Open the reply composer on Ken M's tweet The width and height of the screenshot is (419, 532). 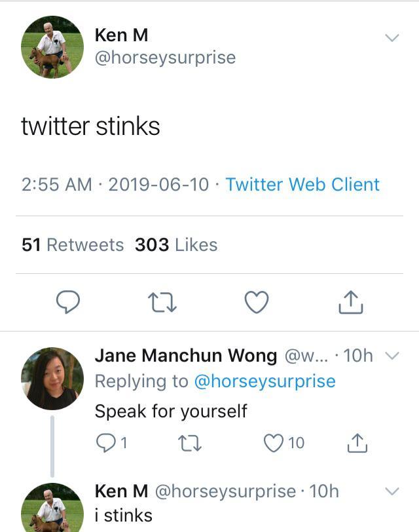point(67,301)
